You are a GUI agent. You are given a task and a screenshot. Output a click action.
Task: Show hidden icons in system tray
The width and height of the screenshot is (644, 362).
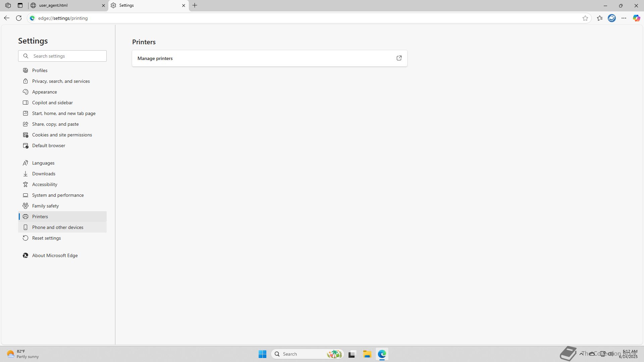pos(581,354)
